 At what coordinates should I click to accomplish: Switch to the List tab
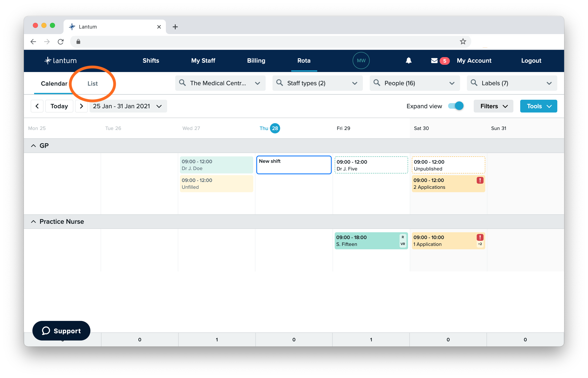click(92, 84)
